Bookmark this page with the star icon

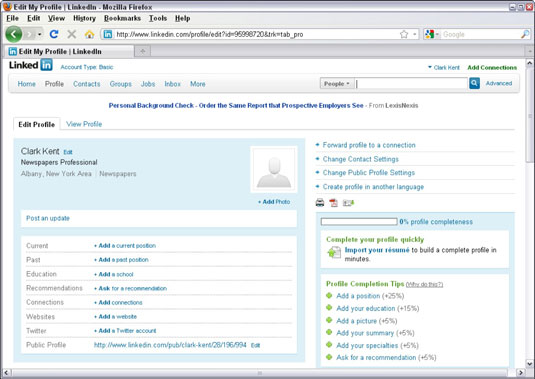tap(404, 34)
